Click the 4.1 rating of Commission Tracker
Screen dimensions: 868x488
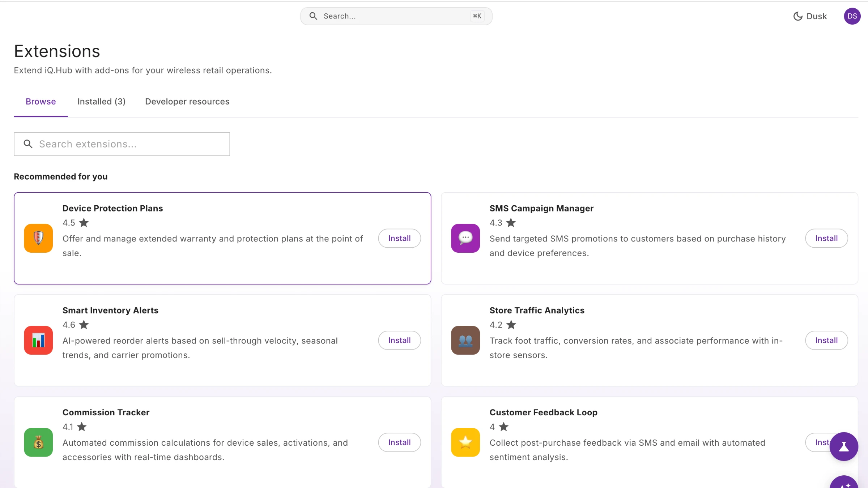68,427
